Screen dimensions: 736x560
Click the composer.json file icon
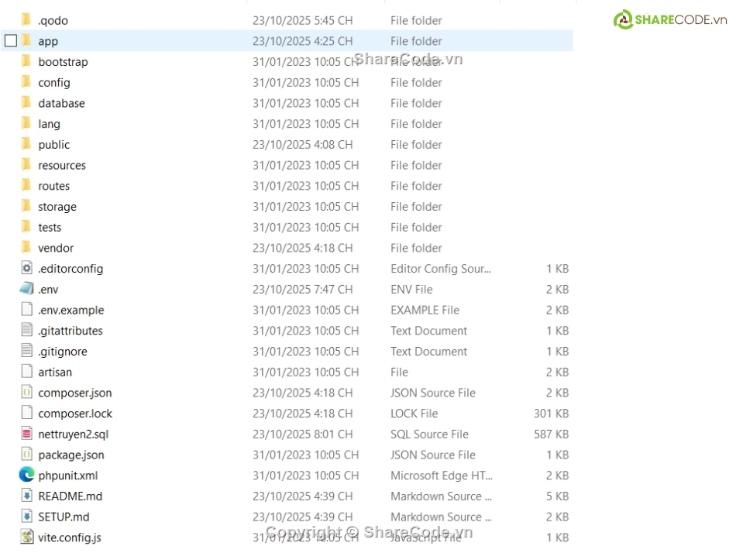pos(27,393)
